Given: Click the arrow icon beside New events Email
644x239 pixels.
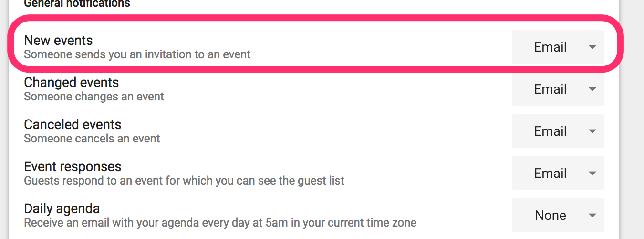Looking at the screenshot, I should pyautogui.click(x=592, y=47).
